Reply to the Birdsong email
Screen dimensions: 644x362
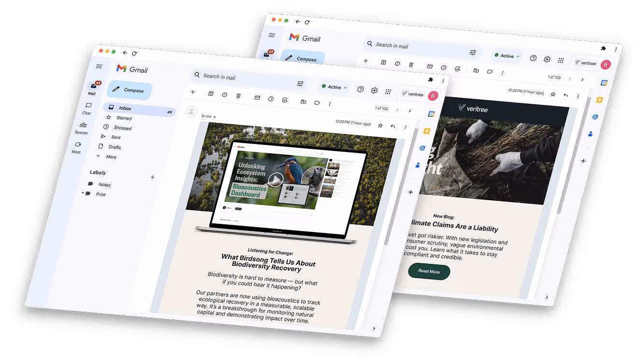click(x=393, y=126)
